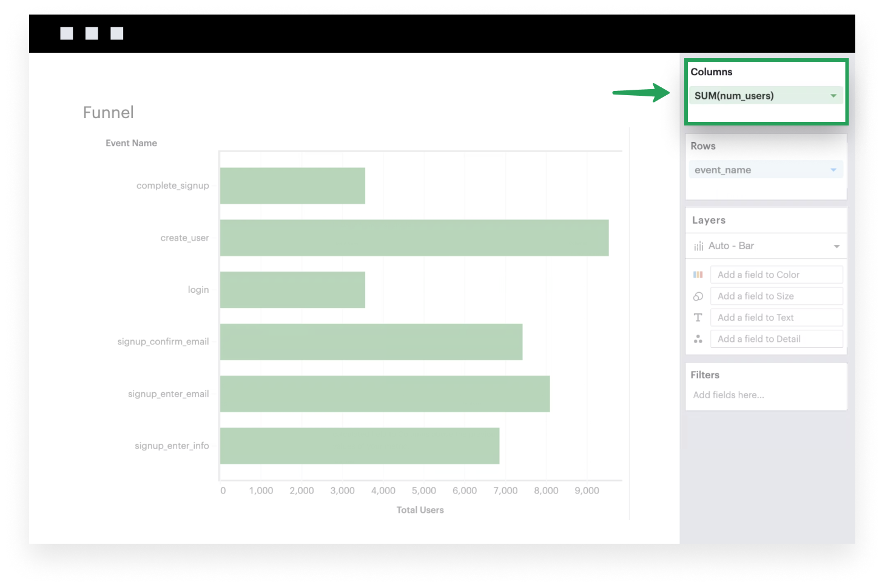This screenshot has height=588, width=885.
Task: Click the Text 'T' icon in Layers
Action: click(x=698, y=318)
